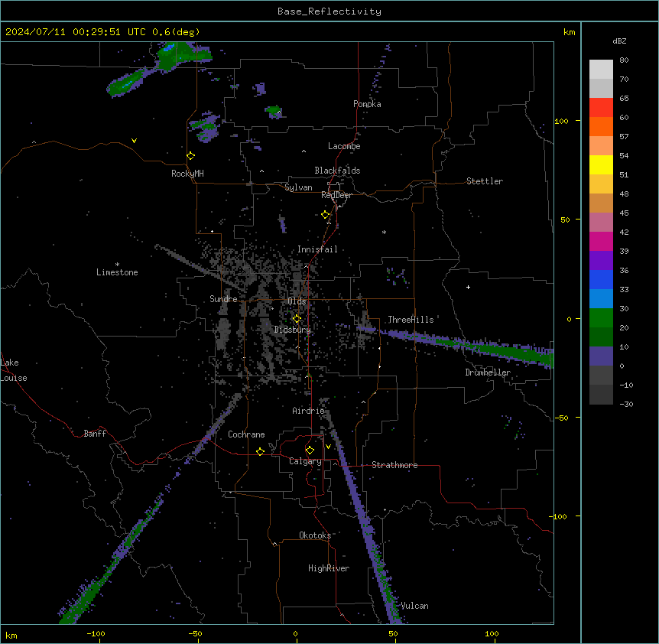Pick the magenta 39-42 dBZ legend swatch

(x=601, y=241)
